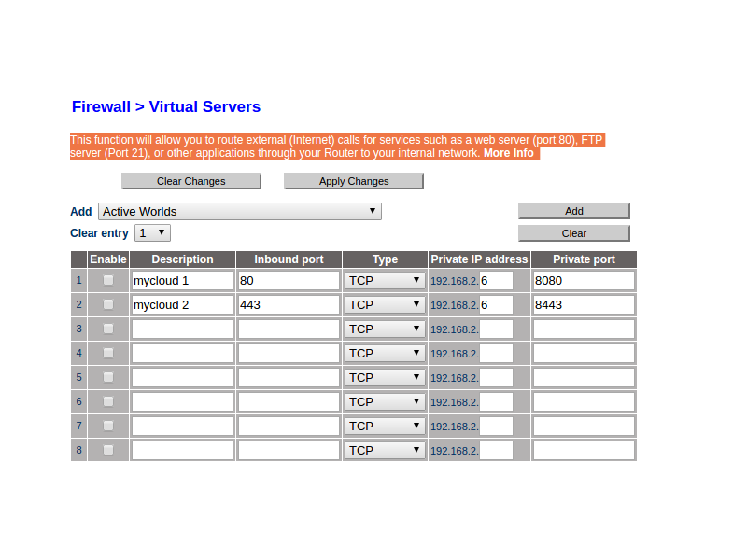Screen dimensions: 747x560
Task: Click the Firewall > Virtual Servers heading
Action: click(x=166, y=106)
